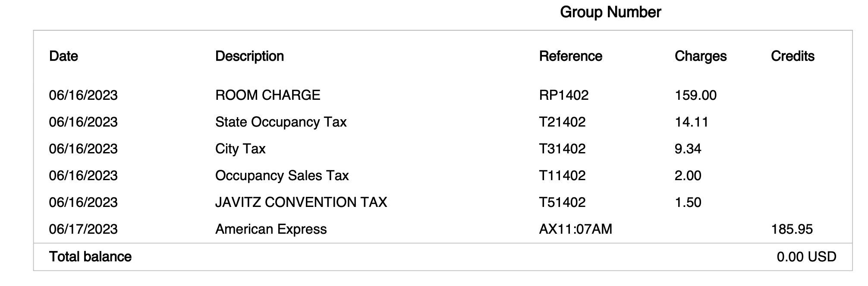Image resolution: width=868 pixels, height=286 pixels.
Task: Click reference T31402
Action: (562, 149)
